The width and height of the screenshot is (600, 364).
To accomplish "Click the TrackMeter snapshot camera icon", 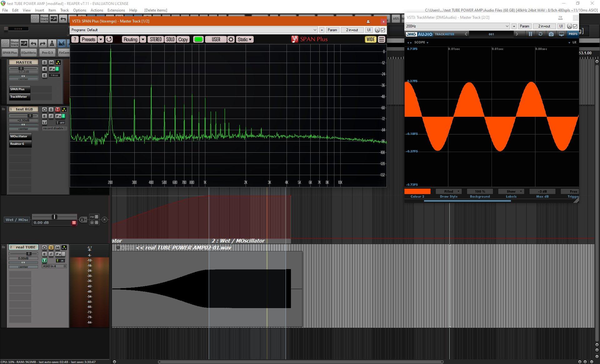I will (551, 34).
